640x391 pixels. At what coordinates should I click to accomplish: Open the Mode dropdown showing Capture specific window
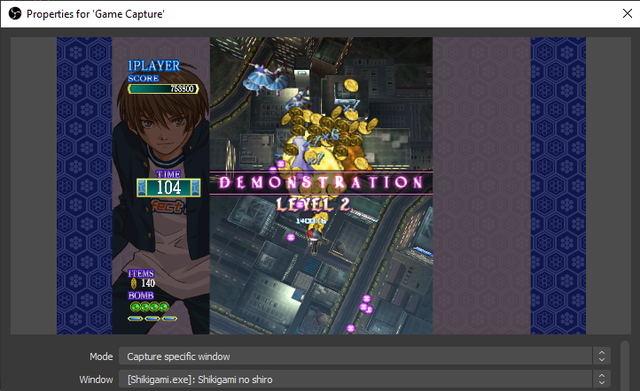pyautogui.click(x=364, y=356)
